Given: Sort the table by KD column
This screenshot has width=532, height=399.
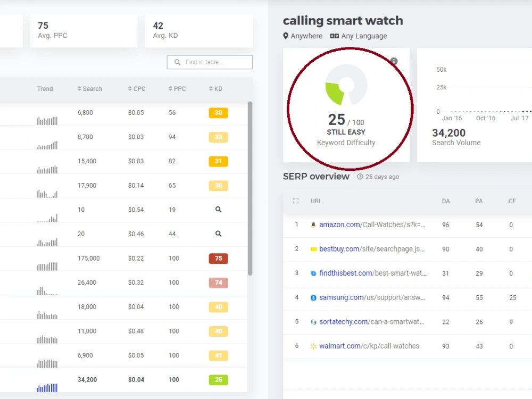Looking at the screenshot, I should point(215,89).
